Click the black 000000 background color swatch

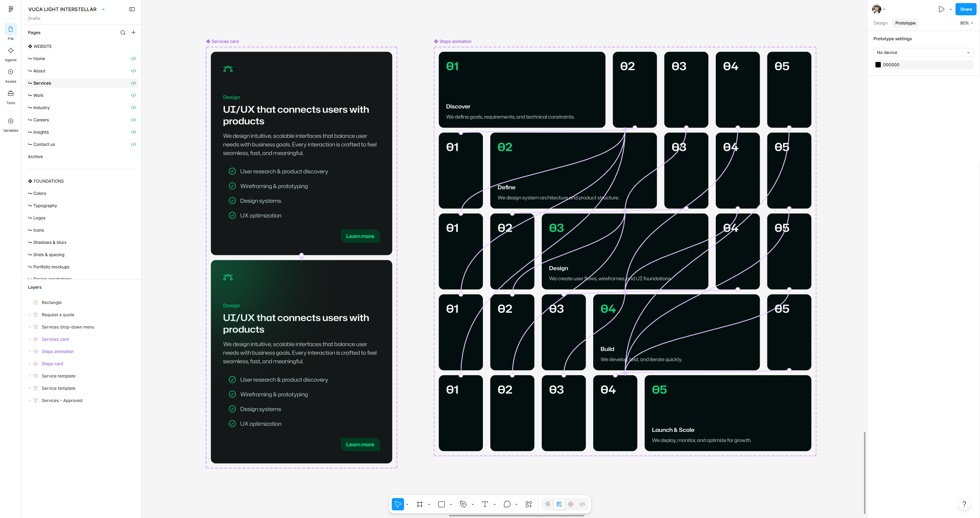[x=878, y=65]
